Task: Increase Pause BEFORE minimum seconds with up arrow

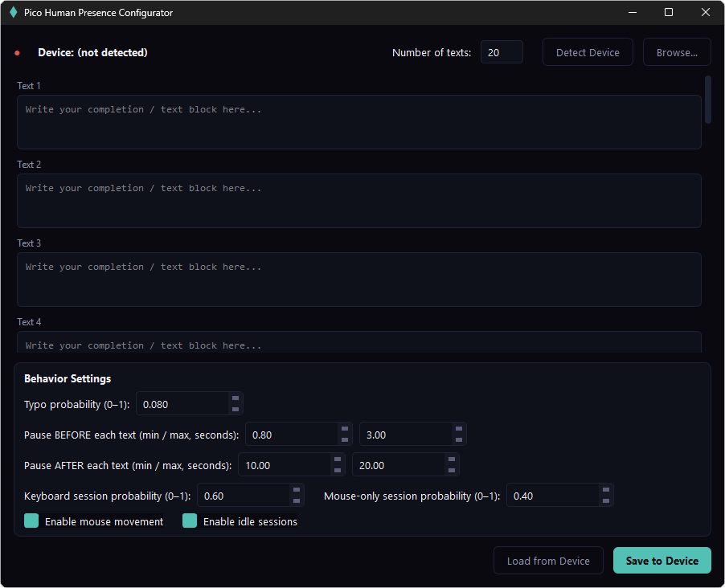Action: pos(345,428)
